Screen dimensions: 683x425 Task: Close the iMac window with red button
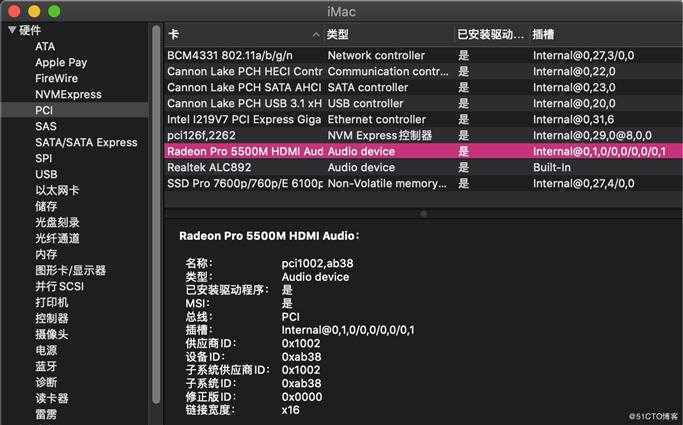pyautogui.click(x=14, y=11)
